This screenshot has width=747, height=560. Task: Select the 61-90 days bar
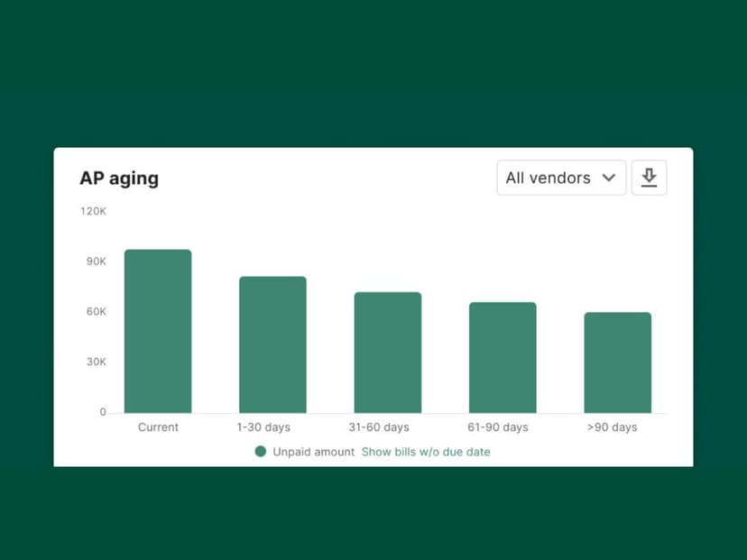(x=503, y=357)
